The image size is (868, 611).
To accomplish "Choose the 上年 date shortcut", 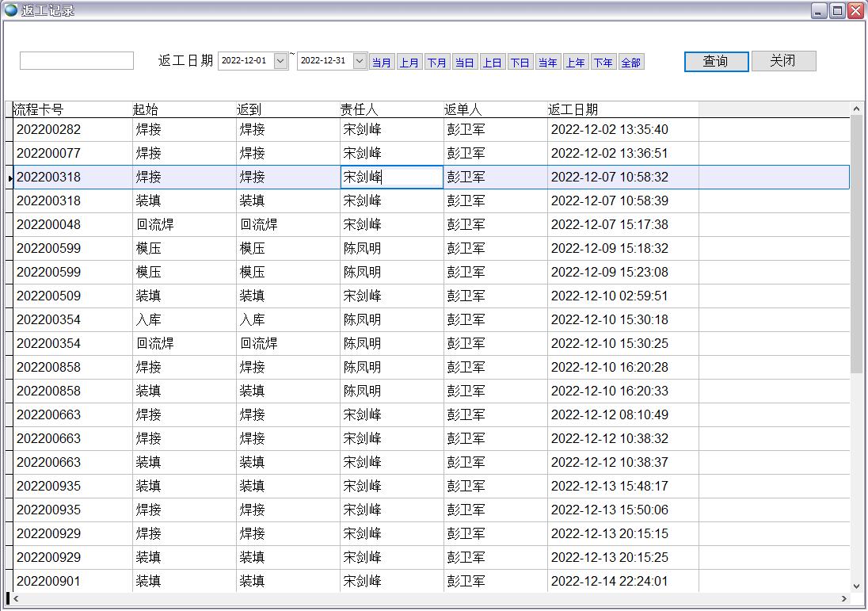I will [x=576, y=63].
